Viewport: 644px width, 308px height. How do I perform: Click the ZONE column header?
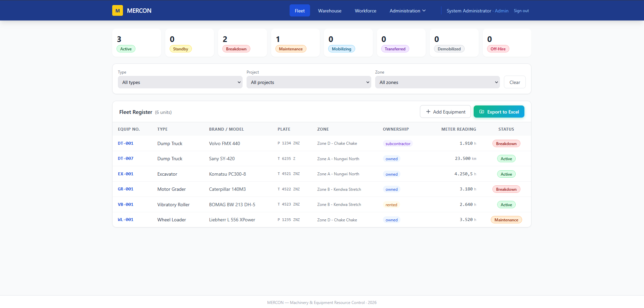tap(323, 129)
